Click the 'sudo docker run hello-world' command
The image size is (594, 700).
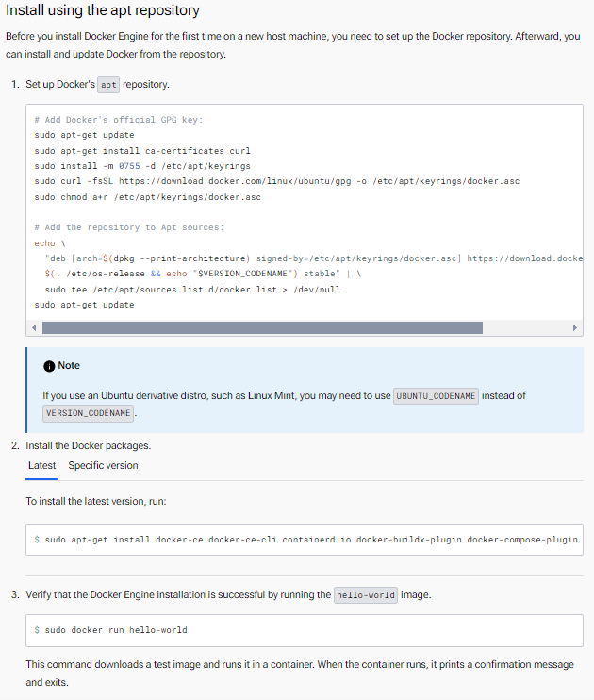(x=116, y=630)
